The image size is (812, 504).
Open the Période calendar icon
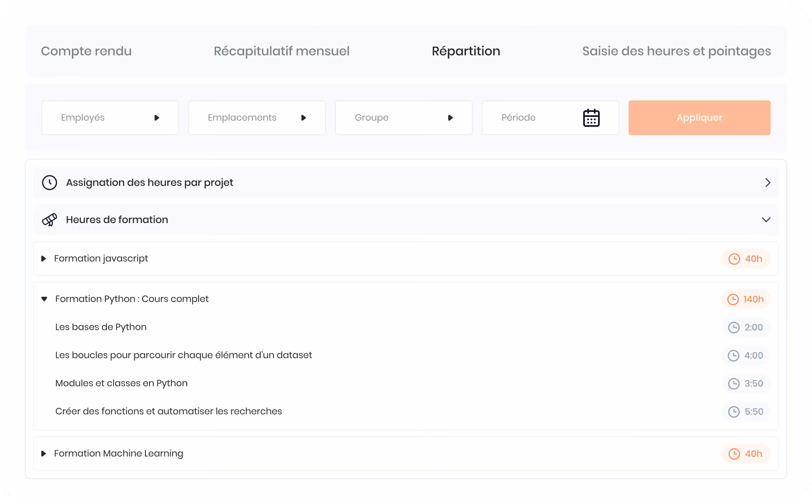[x=591, y=118]
